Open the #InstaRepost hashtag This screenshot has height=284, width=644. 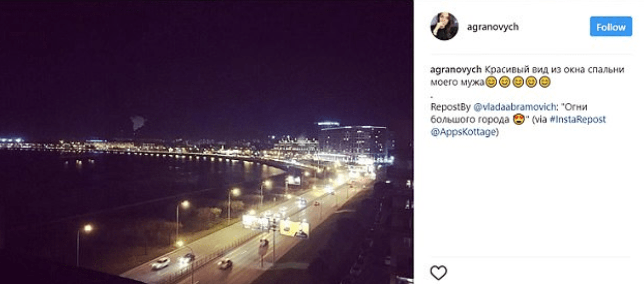(x=578, y=119)
